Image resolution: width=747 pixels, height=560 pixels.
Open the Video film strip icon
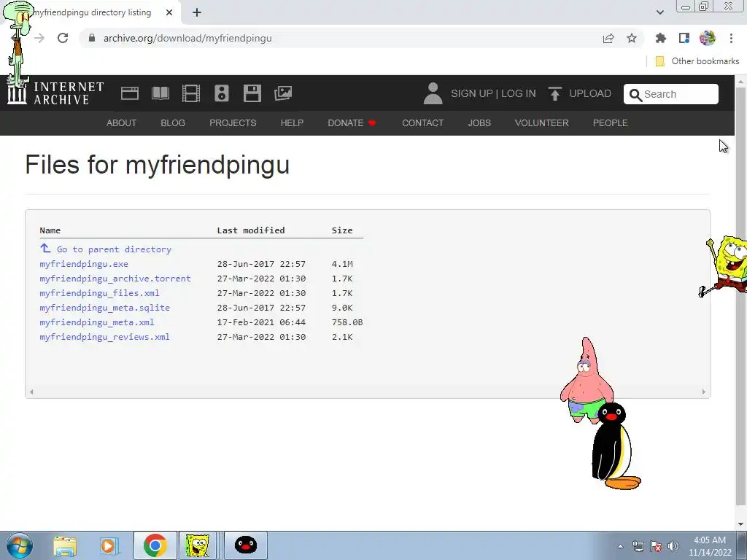coord(191,93)
